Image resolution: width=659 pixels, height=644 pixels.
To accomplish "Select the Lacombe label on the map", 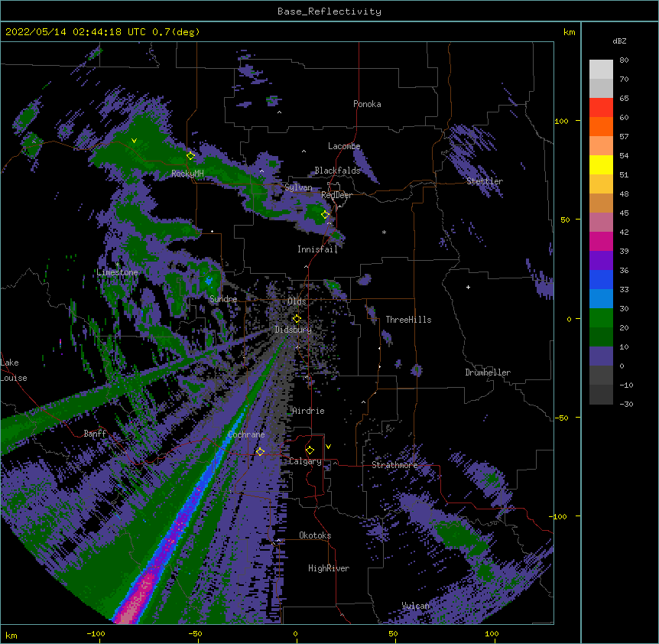I will pos(344,146).
